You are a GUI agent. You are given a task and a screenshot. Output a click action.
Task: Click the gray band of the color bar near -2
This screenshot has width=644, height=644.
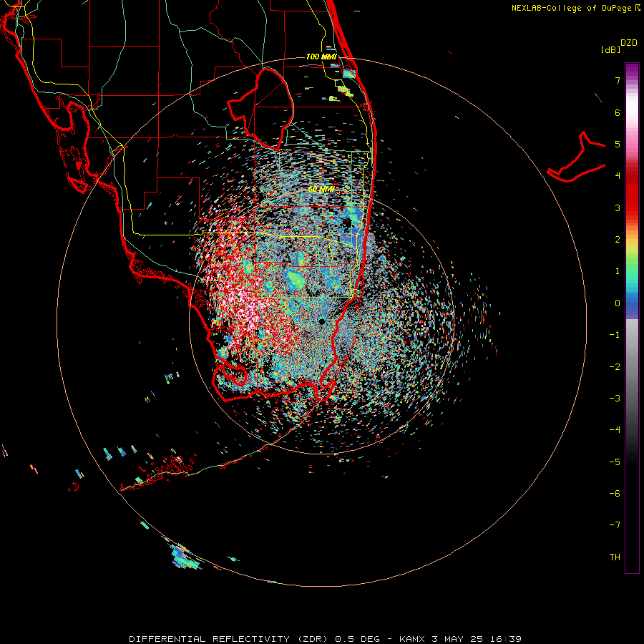[632, 366]
